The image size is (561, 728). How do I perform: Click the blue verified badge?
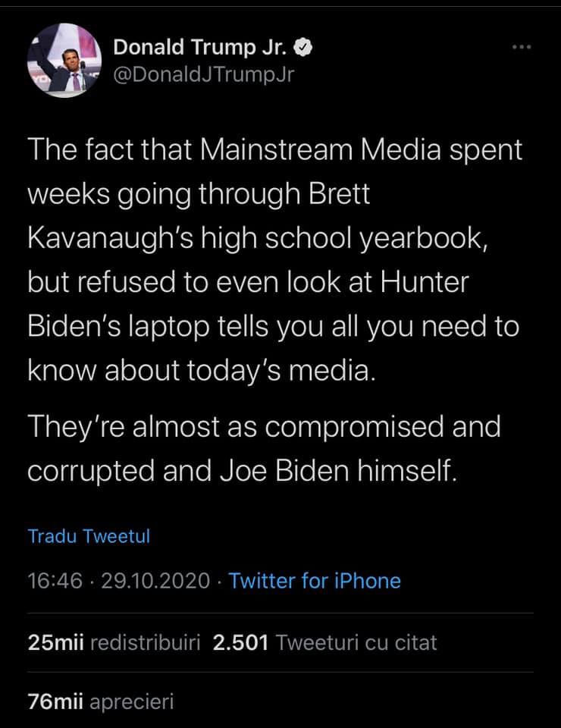(x=302, y=47)
